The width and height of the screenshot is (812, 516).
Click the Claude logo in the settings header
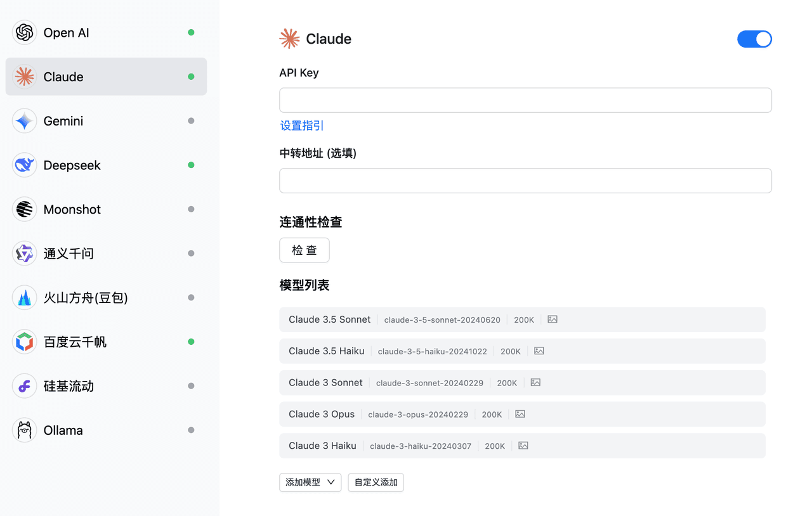[x=289, y=39]
